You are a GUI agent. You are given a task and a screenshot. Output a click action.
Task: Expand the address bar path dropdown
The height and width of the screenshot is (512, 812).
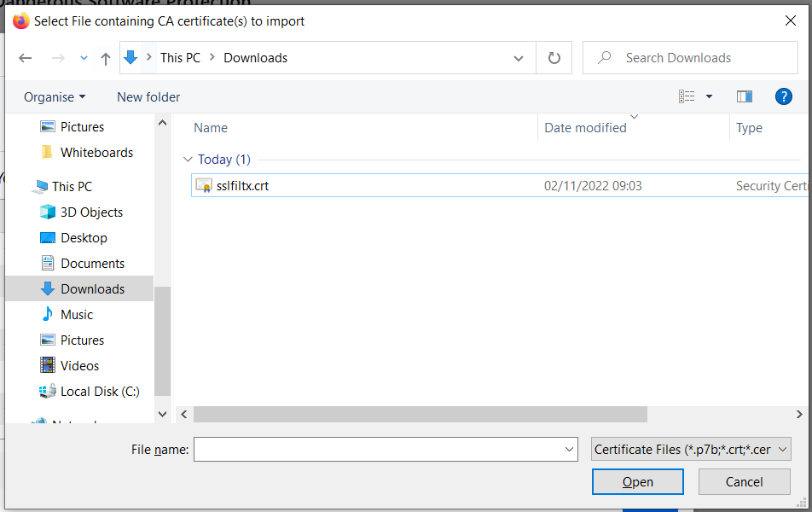(x=519, y=58)
